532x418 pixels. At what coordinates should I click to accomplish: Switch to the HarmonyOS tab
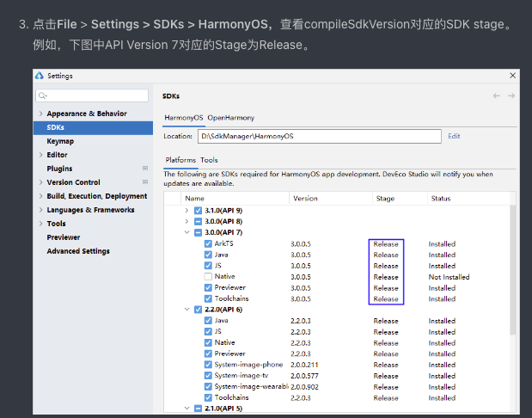coord(184,118)
